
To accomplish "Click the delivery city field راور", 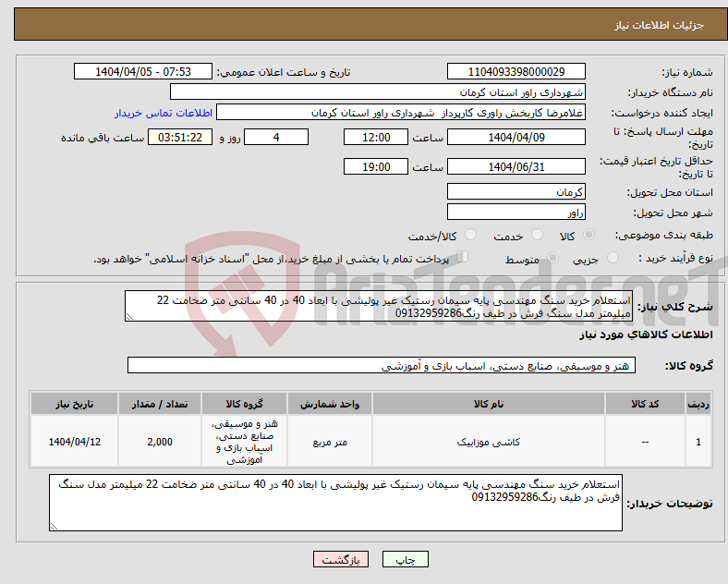I will point(516,212).
